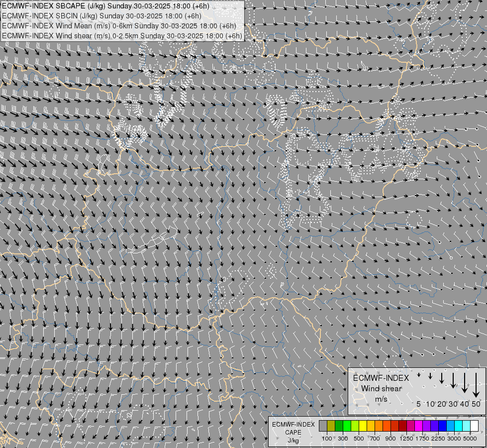Select the olive CAPE swatch above 100
Screen dimensions: 487x448
click(331, 426)
